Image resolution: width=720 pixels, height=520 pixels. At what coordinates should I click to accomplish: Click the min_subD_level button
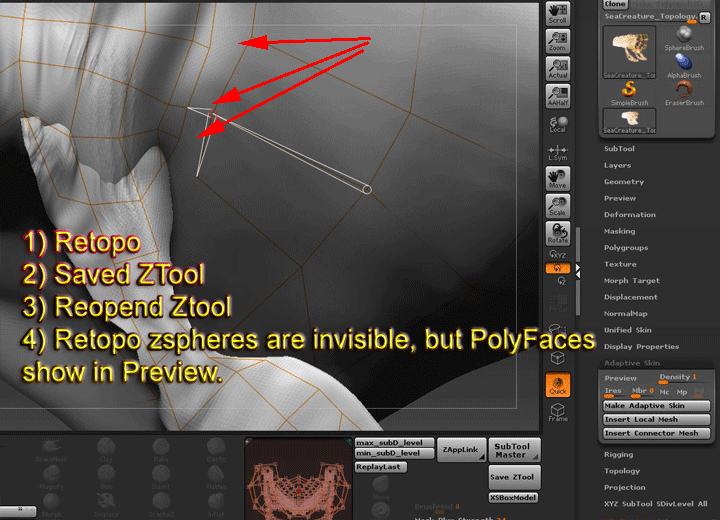click(x=394, y=453)
